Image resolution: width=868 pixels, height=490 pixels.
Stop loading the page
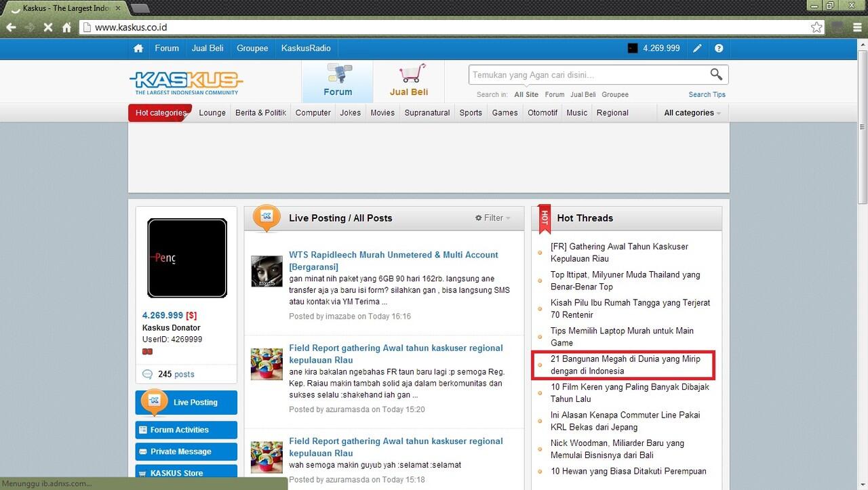[x=48, y=28]
